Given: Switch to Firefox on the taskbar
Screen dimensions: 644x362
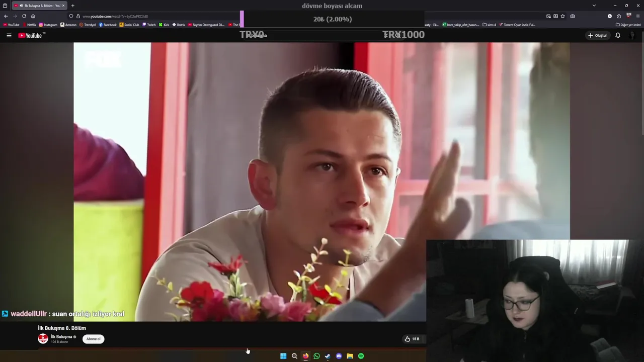Looking at the screenshot, I should pyautogui.click(x=305, y=356).
